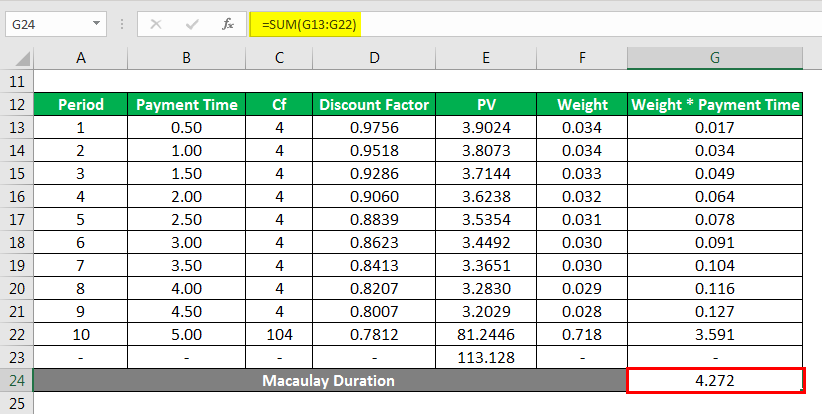Click the Cf header cell
The height and width of the screenshot is (414, 822).
tap(279, 104)
